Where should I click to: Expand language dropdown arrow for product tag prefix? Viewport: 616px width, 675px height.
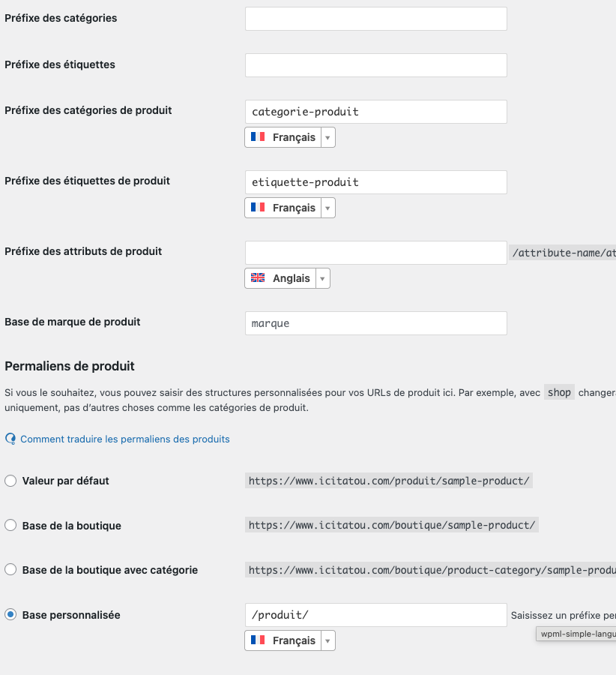[327, 208]
